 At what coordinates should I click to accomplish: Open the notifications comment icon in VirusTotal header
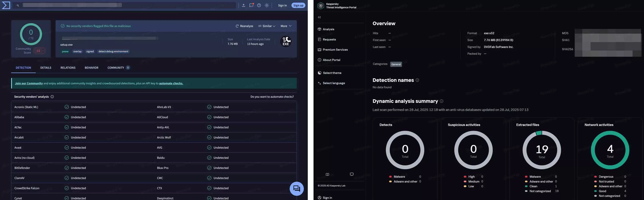point(251,5)
